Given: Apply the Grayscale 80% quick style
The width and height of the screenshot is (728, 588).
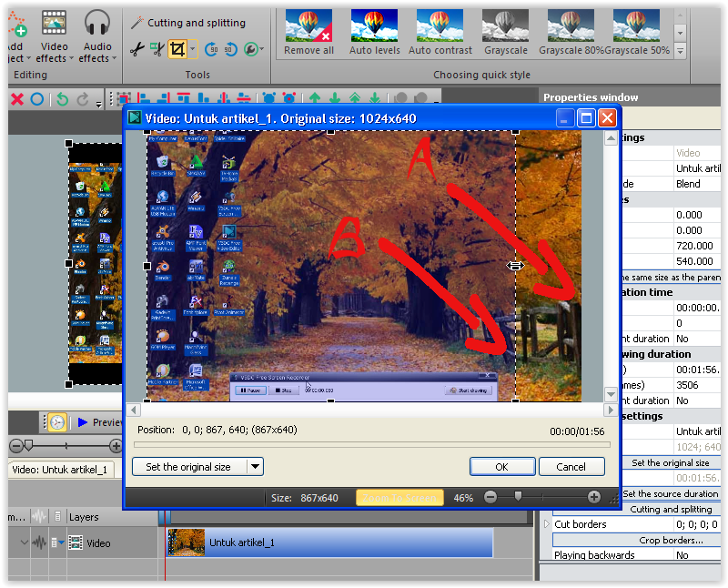Looking at the screenshot, I should (571, 33).
